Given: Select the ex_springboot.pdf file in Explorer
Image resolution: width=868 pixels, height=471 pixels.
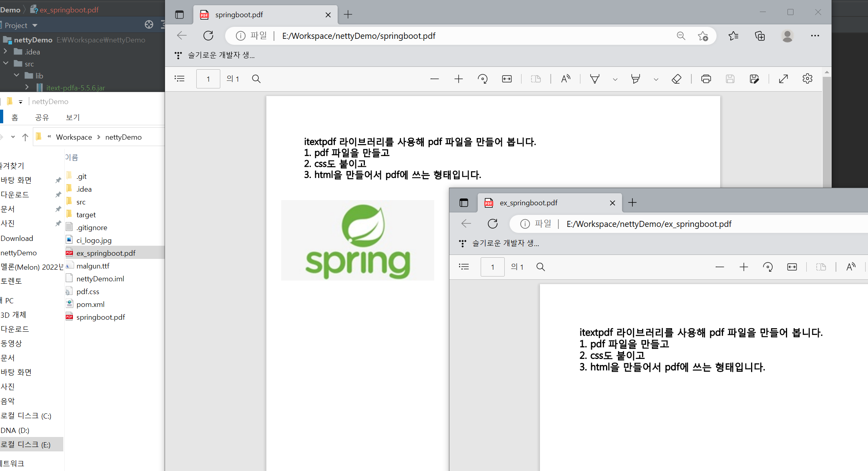Looking at the screenshot, I should (x=106, y=253).
